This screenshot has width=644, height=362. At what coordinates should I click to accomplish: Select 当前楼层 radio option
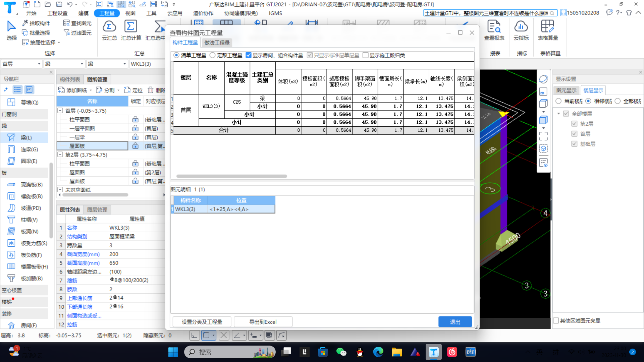(558, 101)
